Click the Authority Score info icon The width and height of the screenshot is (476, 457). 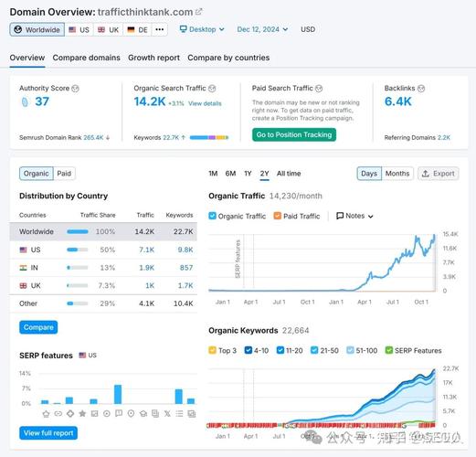pos(75,89)
